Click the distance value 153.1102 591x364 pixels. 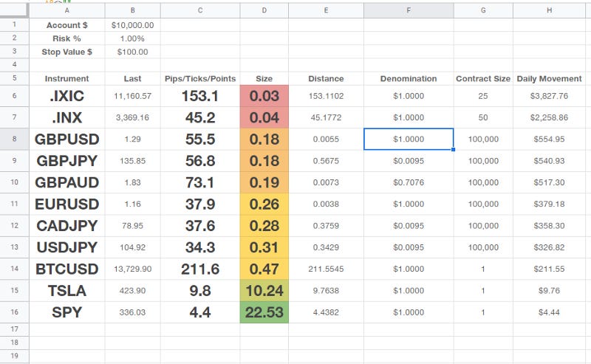pos(326,96)
